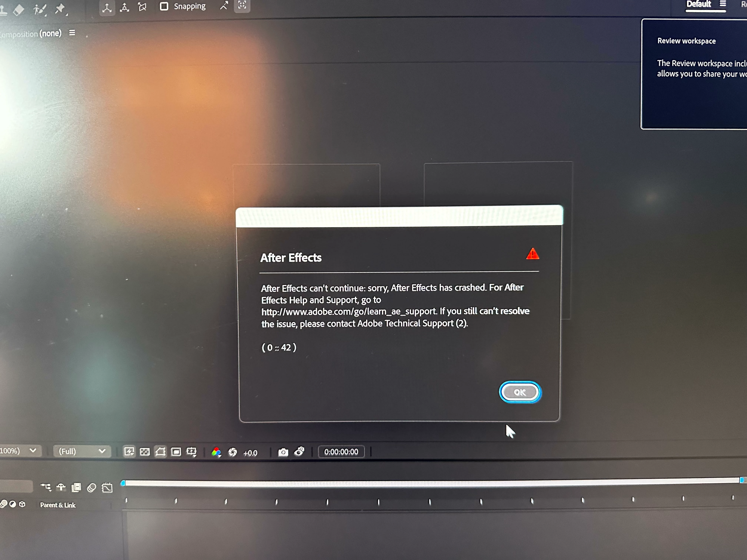Screen dimensions: 747x560
Task: Click the Take Snapshot camera icon
Action: point(283,452)
